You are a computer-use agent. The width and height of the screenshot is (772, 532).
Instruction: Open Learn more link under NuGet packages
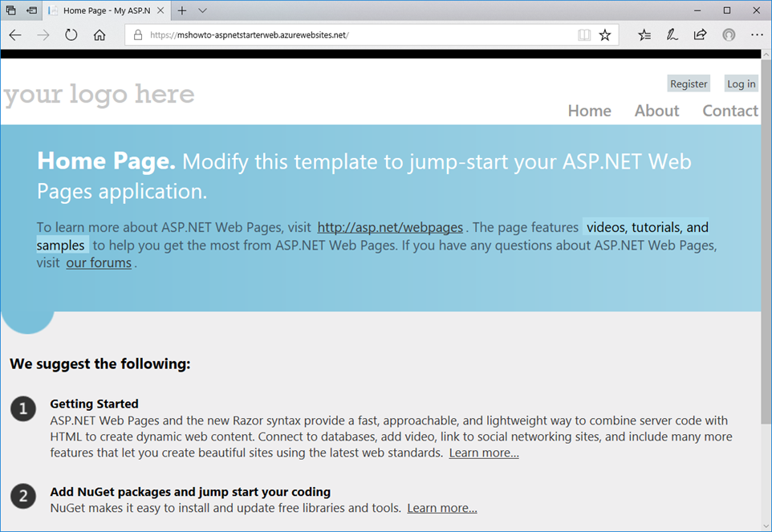pos(442,508)
